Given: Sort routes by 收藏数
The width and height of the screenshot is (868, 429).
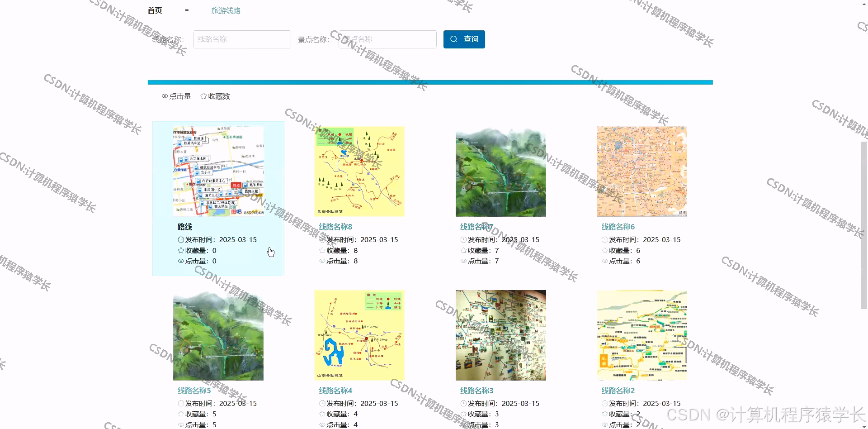Looking at the screenshot, I should point(215,96).
